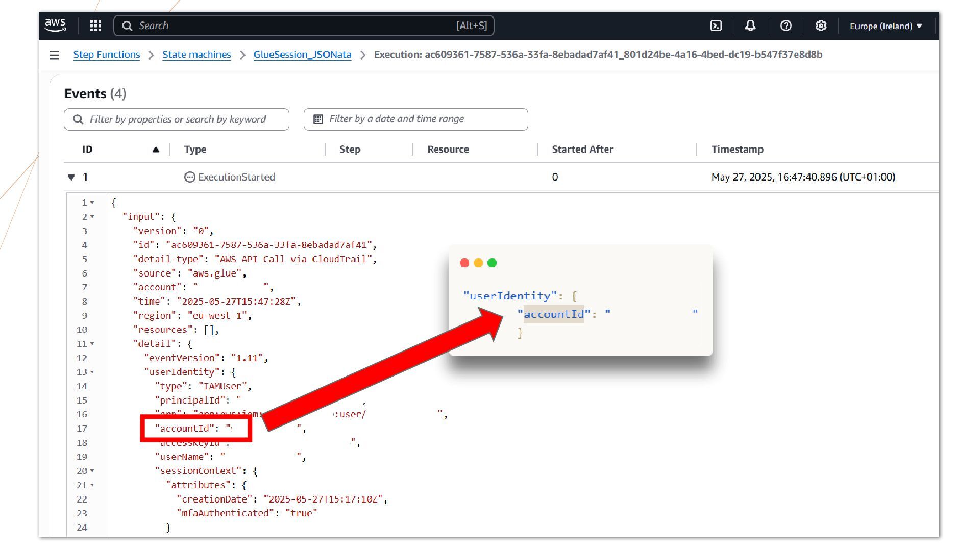This screenshot has height=551, width=980.
Task: Open the services grid menu
Action: pyautogui.click(x=95, y=26)
